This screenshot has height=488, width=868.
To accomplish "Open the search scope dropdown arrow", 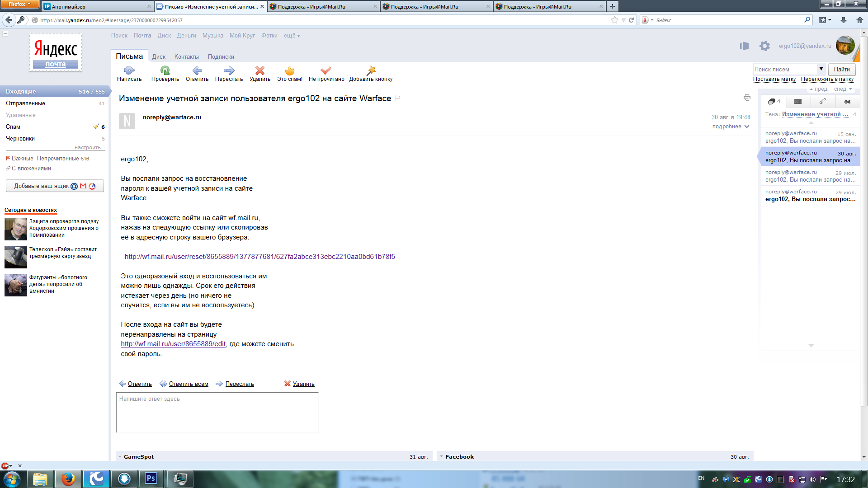I will pyautogui.click(x=821, y=69).
